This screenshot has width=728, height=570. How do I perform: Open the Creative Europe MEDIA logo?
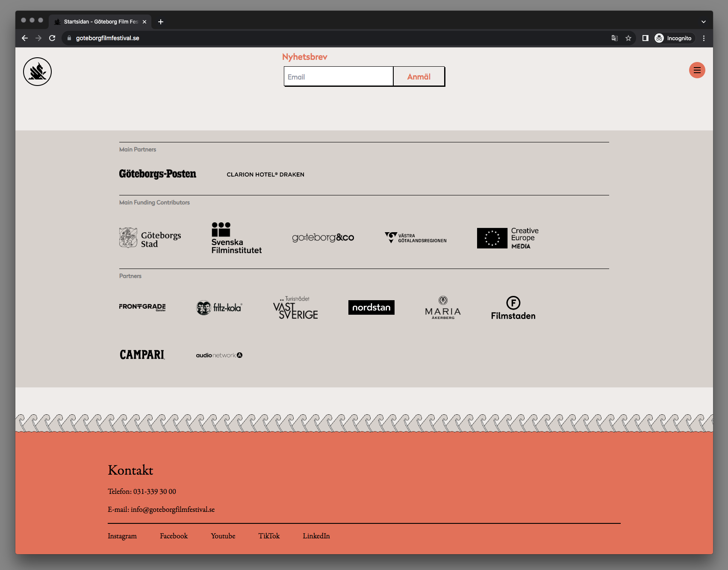(508, 238)
